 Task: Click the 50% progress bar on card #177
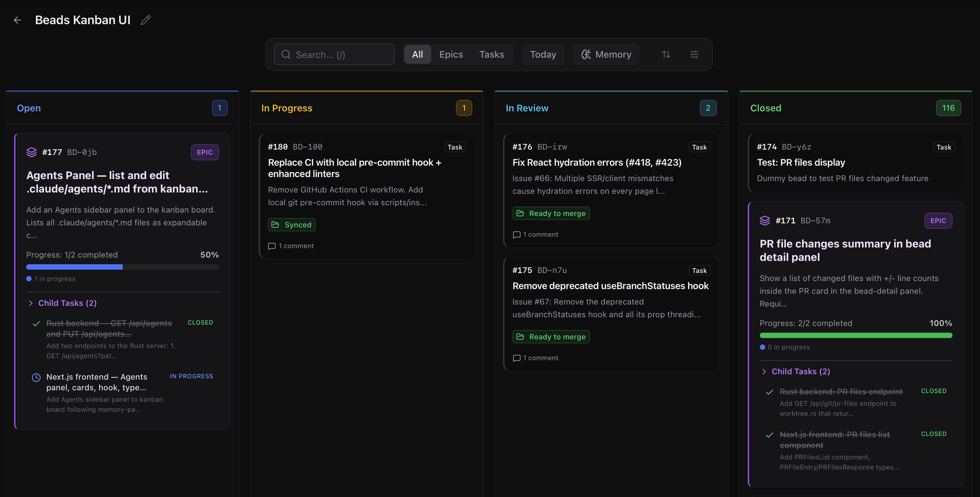tap(122, 267)
